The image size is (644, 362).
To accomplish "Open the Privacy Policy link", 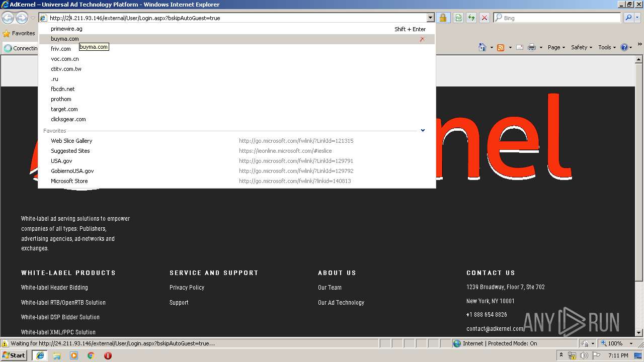I will point(187,288).
